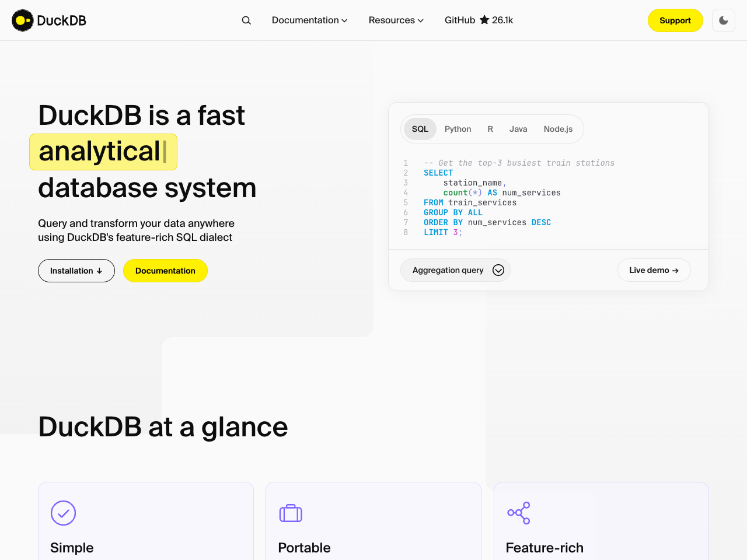Screen dimensions: 747x560
Task: Expand the Documentation dropdown menu
Action: [309, 20]
